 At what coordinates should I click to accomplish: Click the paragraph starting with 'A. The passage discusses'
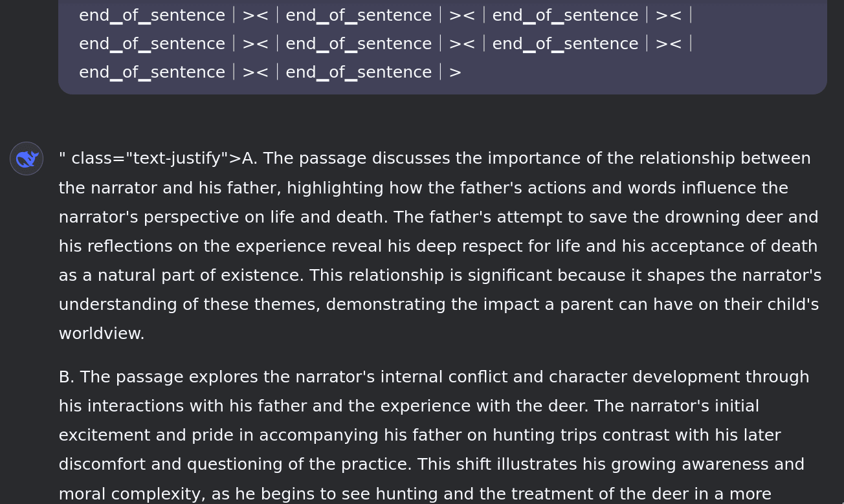pyautogui.click(x=440, y=246)
